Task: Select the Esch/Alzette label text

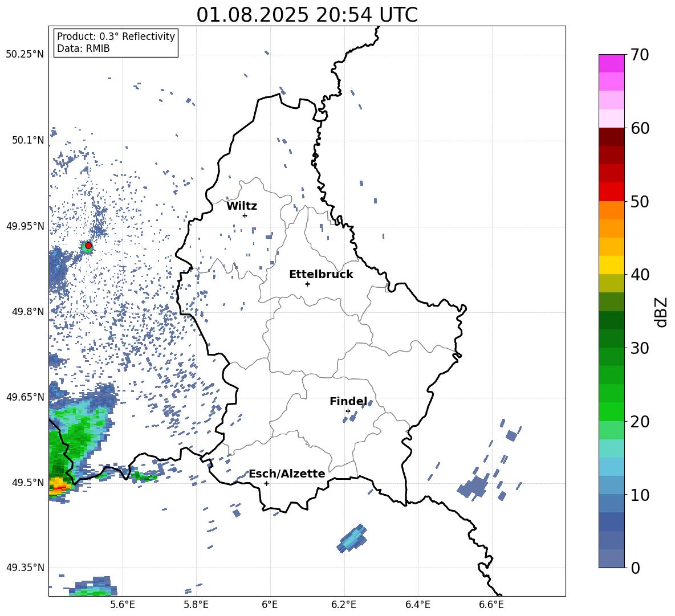Action: click(287, 474)
